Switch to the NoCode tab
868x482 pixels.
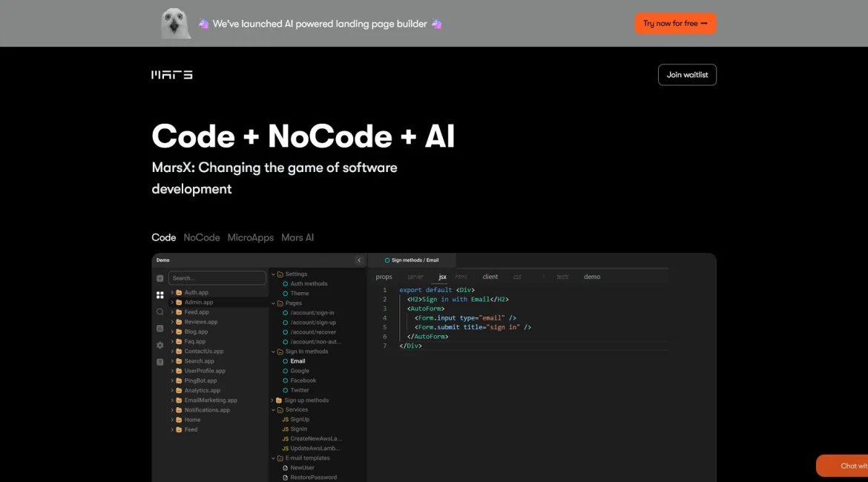click(202, 237)
